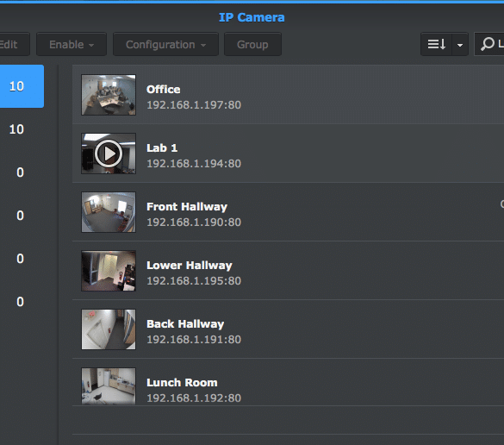Screen dimensions: 504x445
Task: Click the Group button
Action: pyautogui.click(x=252, y=44)
